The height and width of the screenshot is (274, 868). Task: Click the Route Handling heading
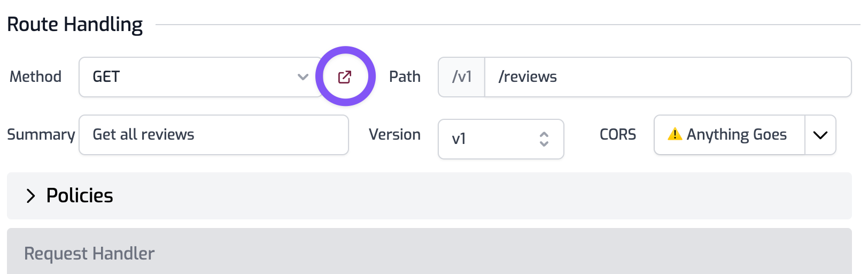pyautogui.click(x=75, y=25)
